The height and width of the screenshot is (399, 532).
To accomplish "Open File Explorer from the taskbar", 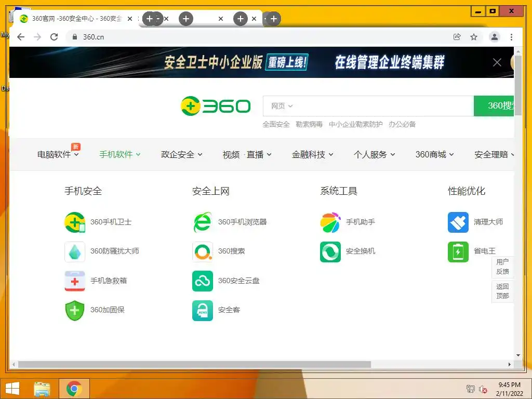I will pyautogui.click(x=42, y=389).
